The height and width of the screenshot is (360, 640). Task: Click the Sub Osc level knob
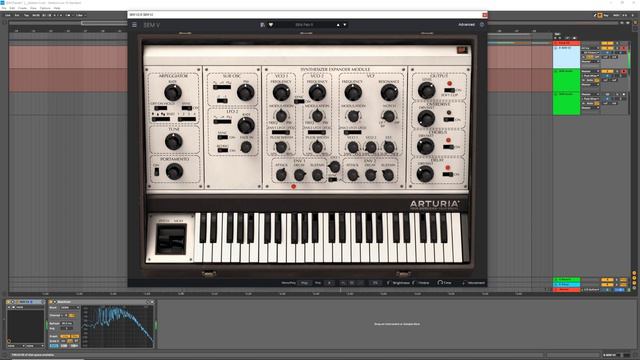click(x=245, y=93)
